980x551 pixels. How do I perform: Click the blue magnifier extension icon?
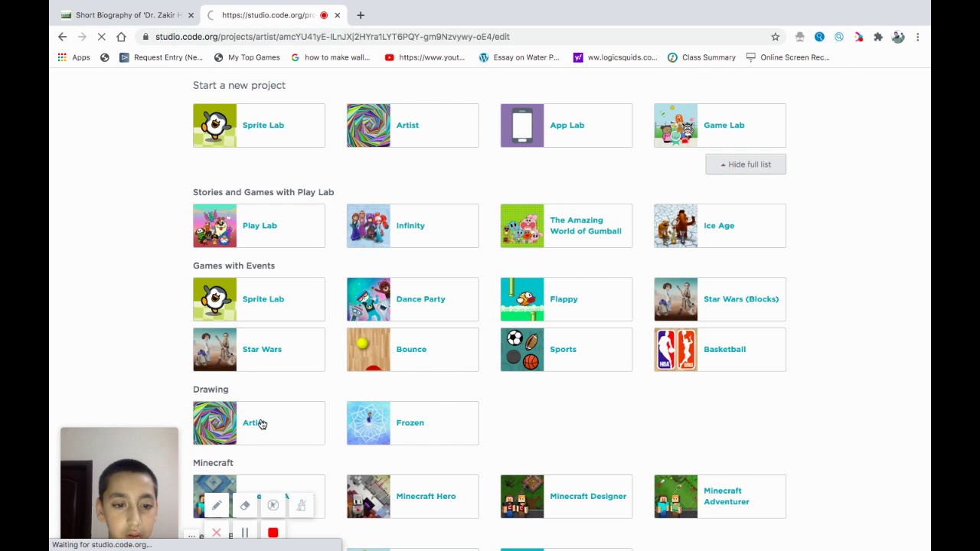819,37
